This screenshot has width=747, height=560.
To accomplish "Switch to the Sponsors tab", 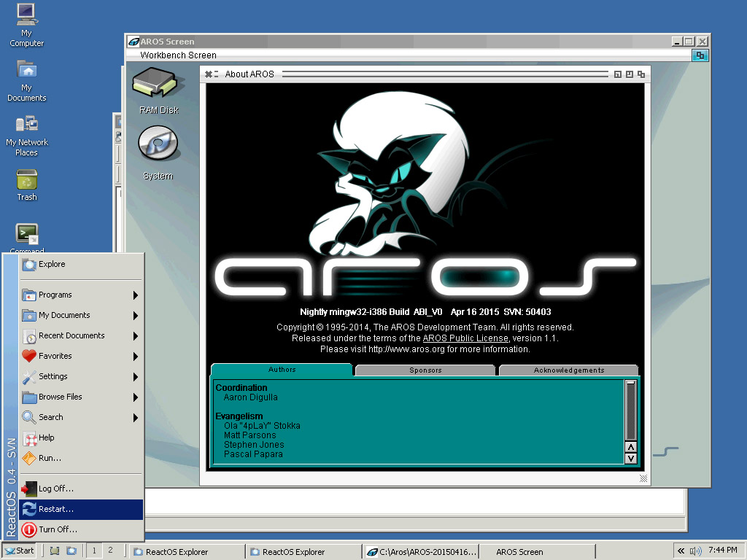I will pos(425,370).
